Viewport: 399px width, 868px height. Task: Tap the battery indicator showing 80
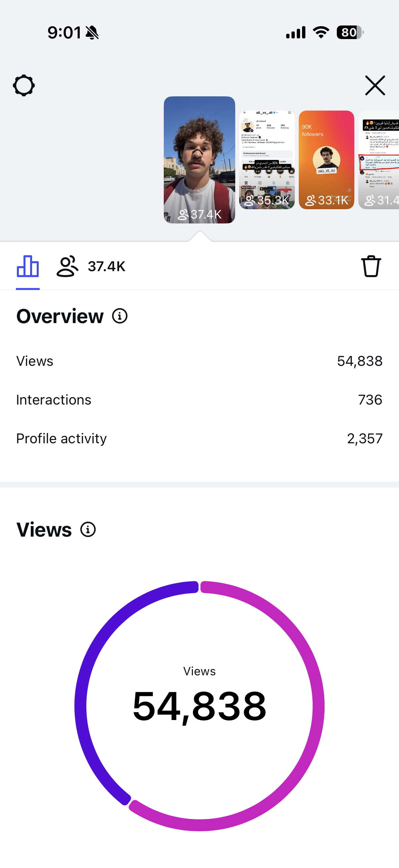[x=350, y=32]
